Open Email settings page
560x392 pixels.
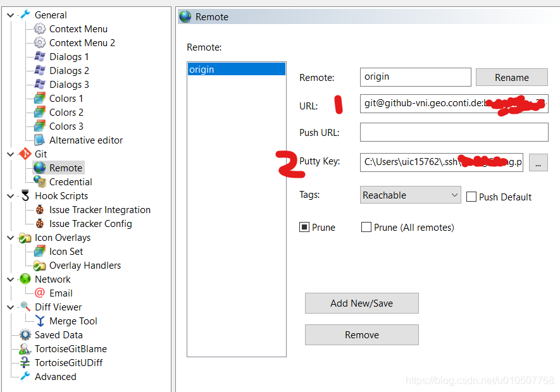61,293
